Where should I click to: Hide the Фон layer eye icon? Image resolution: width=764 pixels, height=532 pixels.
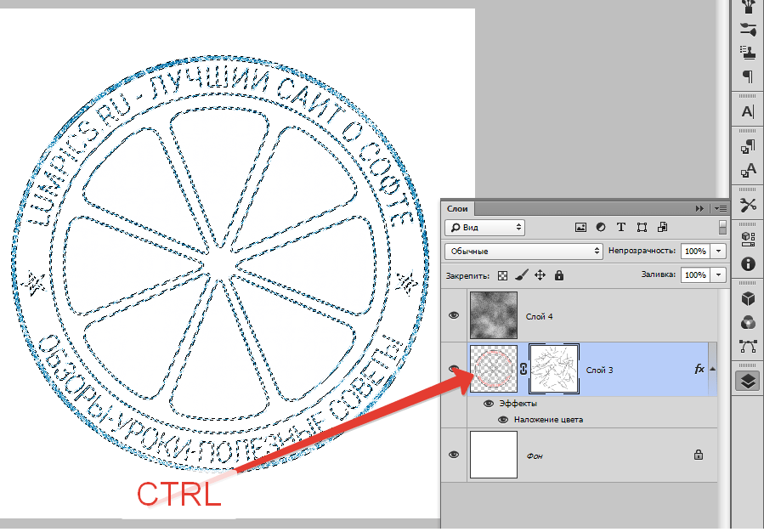[x=454, y=455]
